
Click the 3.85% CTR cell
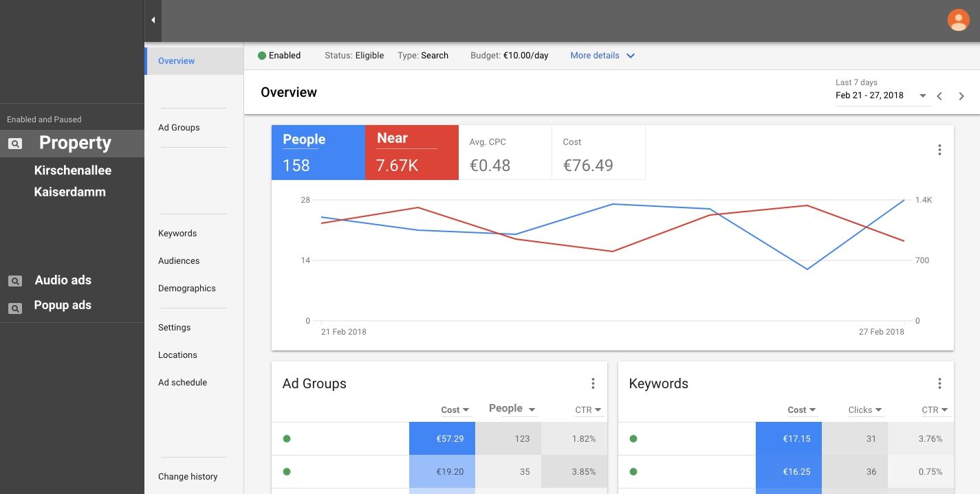pyautogui.click(x=574, y=471)
